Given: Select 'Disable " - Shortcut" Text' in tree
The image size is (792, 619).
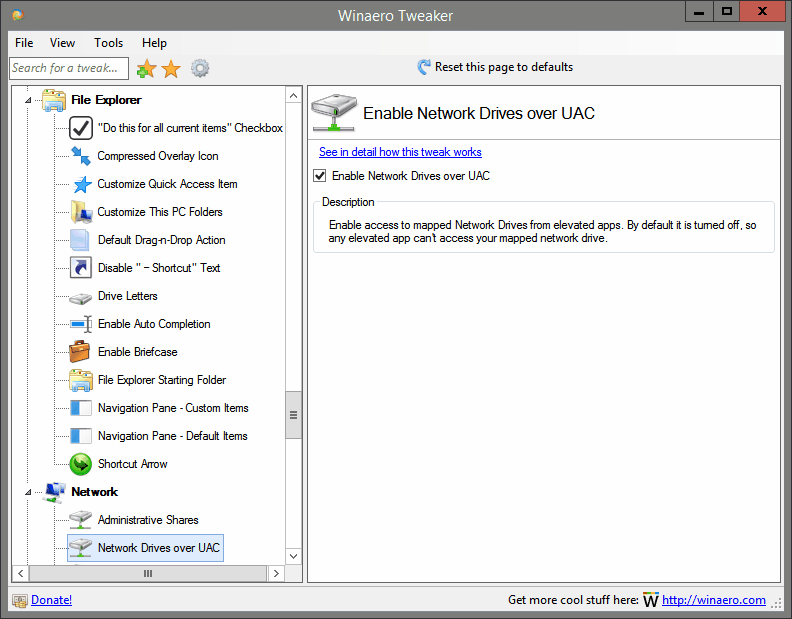Looking at the screenshot, I should pos(159,268).
